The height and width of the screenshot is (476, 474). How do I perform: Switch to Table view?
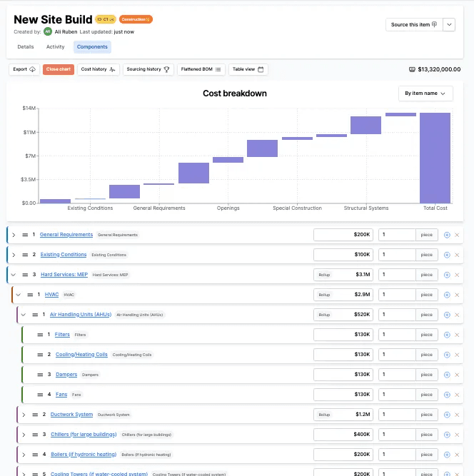(x=248, y=69)
